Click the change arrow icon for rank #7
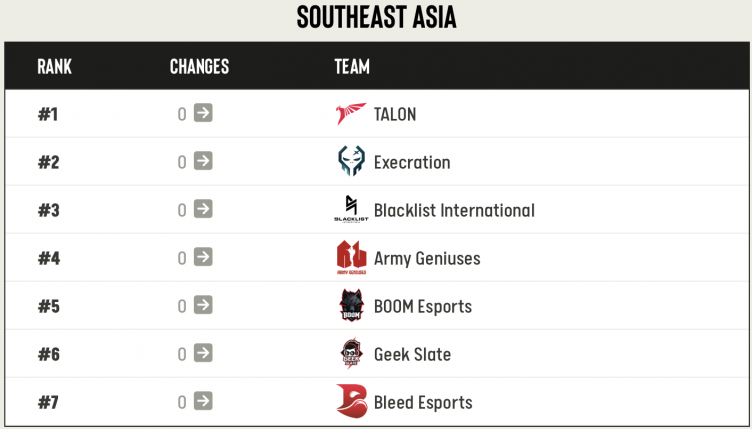 click(x=203, y=401)
